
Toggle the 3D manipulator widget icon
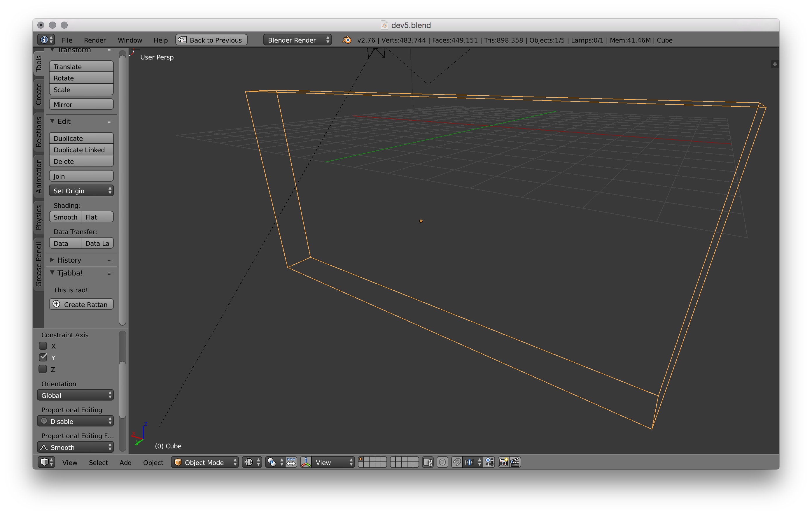click(305, 462)
